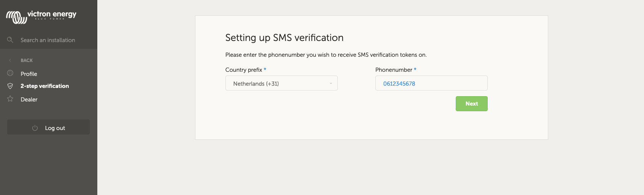Click the Phonenumber field label

(x=393, y=70)
